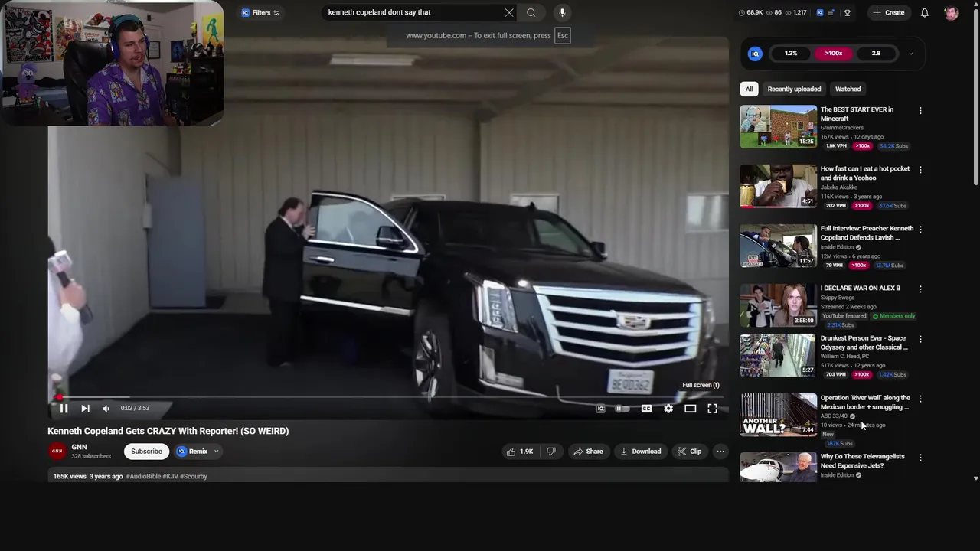Open vidIQ list icon in top bar
This screenshot has height=551, width=980.
coord(831,12)
